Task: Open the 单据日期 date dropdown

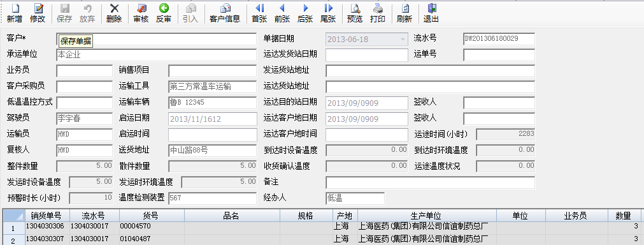Action: click(x=403, y=39)
